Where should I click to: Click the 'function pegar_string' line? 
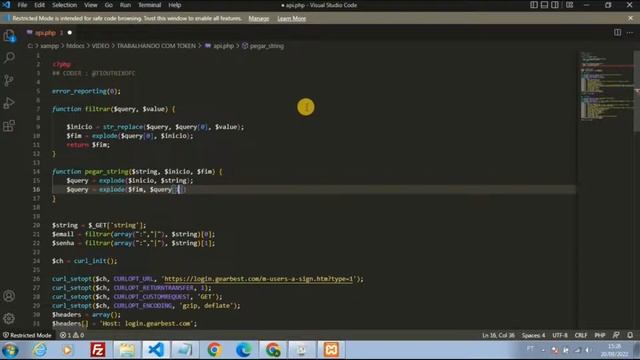[x=137, y=171]
